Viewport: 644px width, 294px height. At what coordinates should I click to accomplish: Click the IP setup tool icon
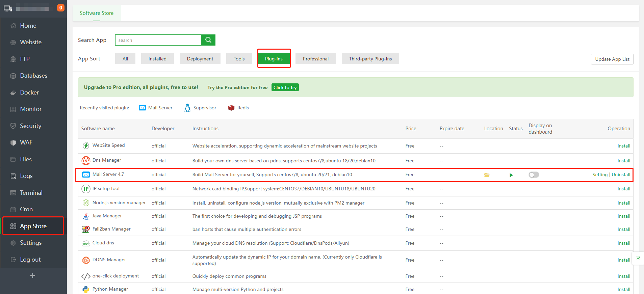86,189
